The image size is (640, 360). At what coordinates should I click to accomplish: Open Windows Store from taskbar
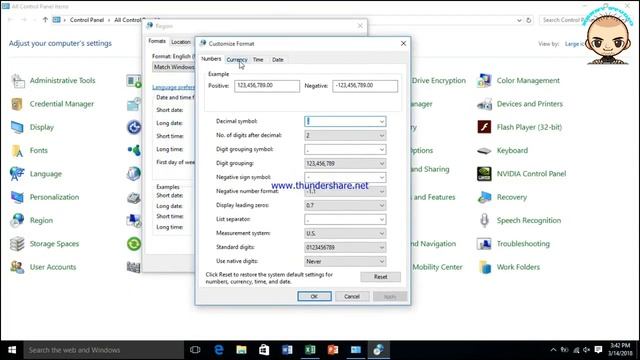tap(264, 350)
